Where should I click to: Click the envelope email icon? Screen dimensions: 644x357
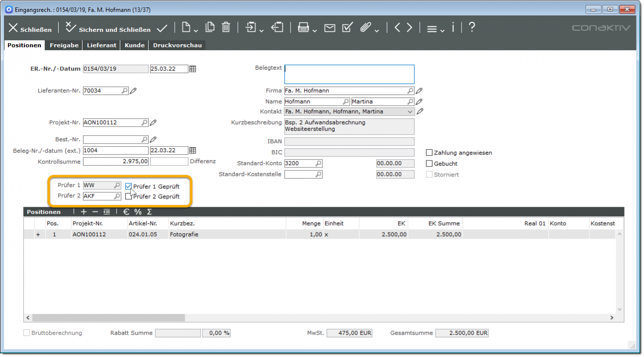(330, 28)
